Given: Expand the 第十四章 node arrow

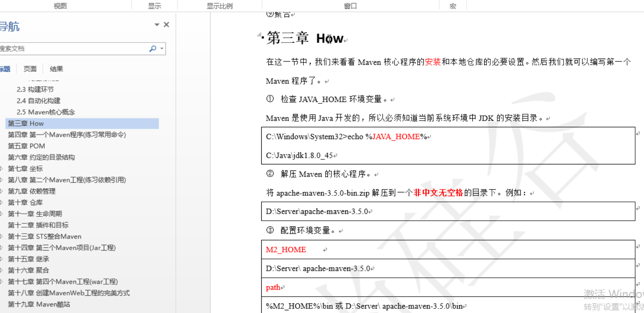Looking at the screenshot, I should [x=2, y=247].
